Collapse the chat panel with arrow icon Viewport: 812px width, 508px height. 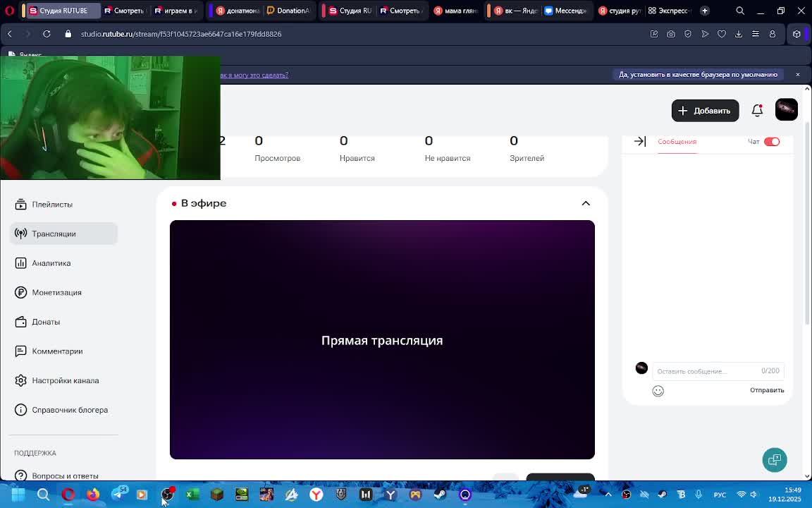(x=639, y=141)
